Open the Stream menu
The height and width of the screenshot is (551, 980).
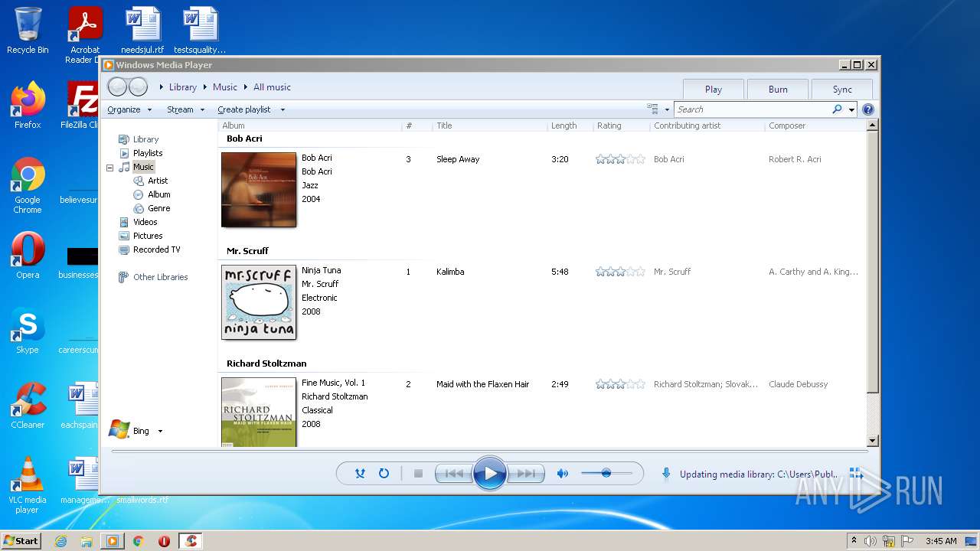(x=186, y=109)
